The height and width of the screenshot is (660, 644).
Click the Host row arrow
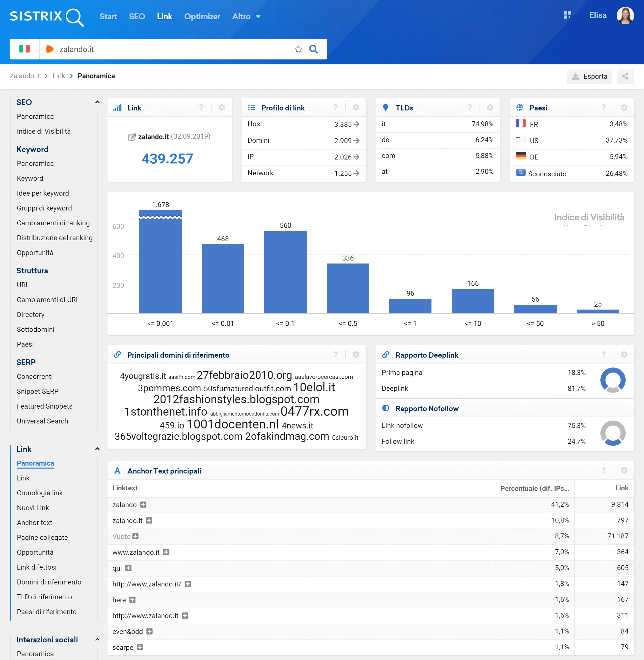coord(356,124)
